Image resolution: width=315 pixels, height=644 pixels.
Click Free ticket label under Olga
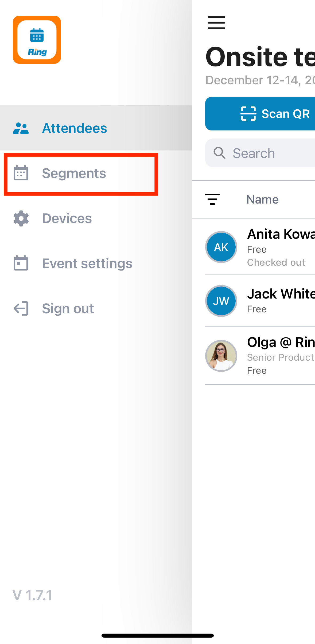point(257,371)
